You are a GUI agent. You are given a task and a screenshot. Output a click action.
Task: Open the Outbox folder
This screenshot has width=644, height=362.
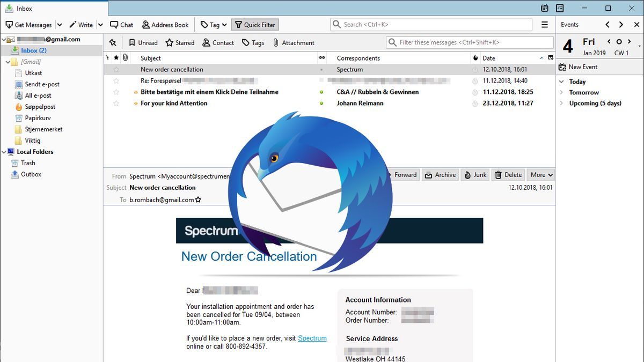[x=31, y=174]
